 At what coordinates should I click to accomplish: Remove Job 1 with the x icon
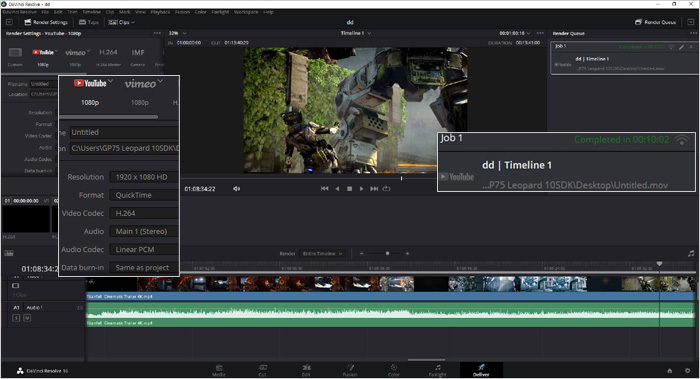[691, 47]
